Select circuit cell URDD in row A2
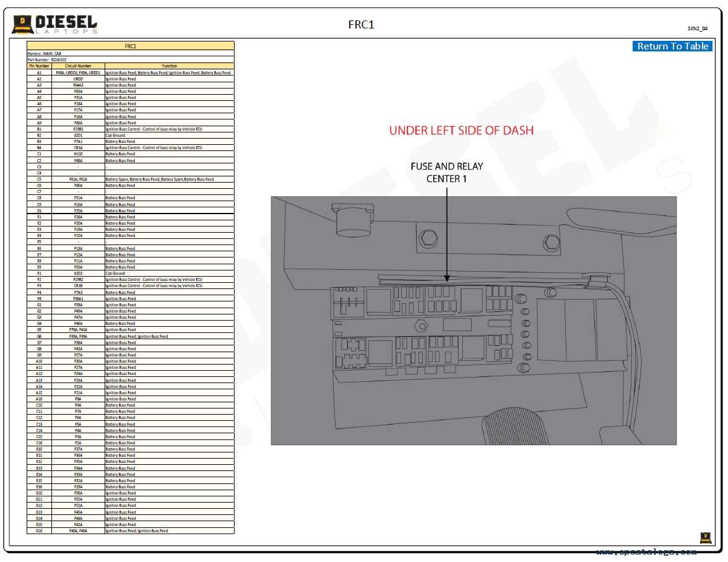This screenshot has width=728, height=562. click(x=78, y=79)
